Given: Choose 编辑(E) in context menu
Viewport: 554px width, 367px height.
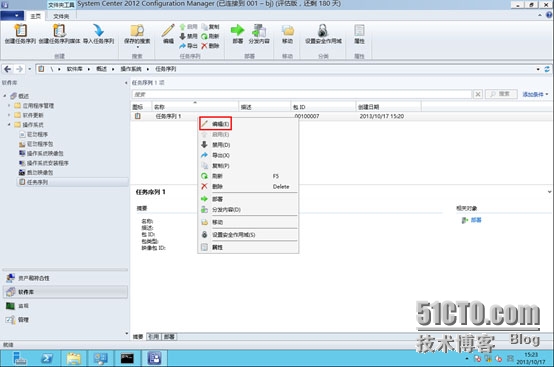Looking at the screenshot, I should coord(248,124).
